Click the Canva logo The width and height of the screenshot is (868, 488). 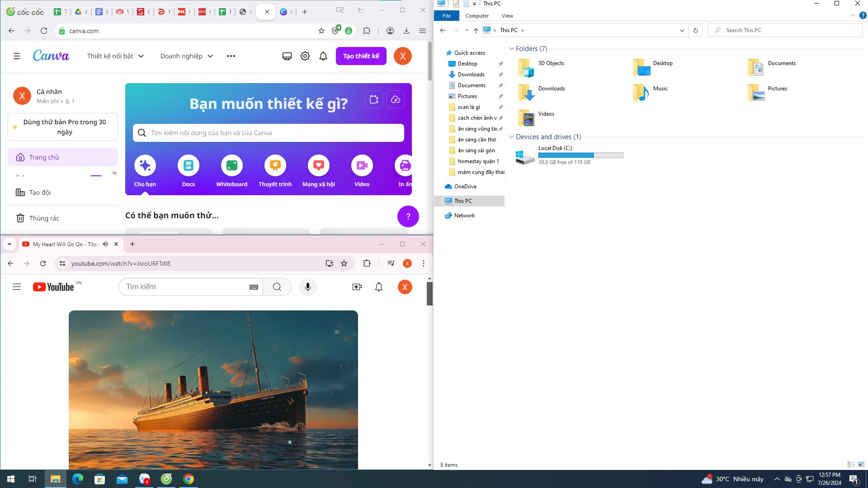51,56
